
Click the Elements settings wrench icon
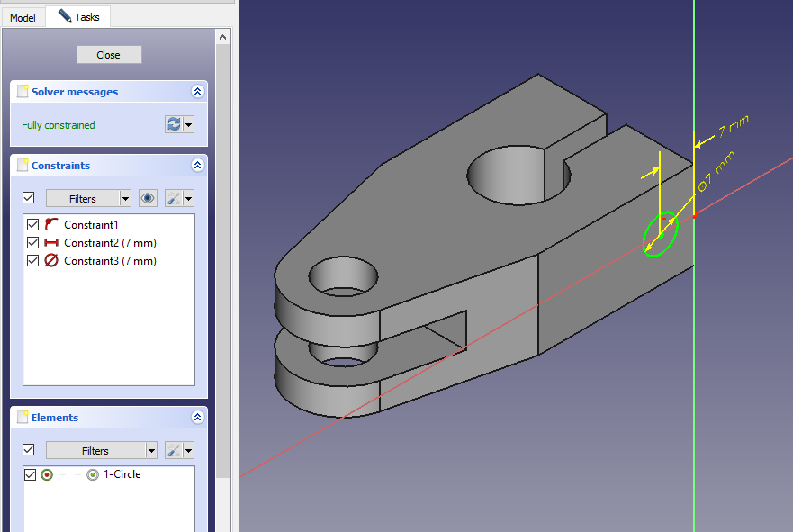[x=174, y=450]
